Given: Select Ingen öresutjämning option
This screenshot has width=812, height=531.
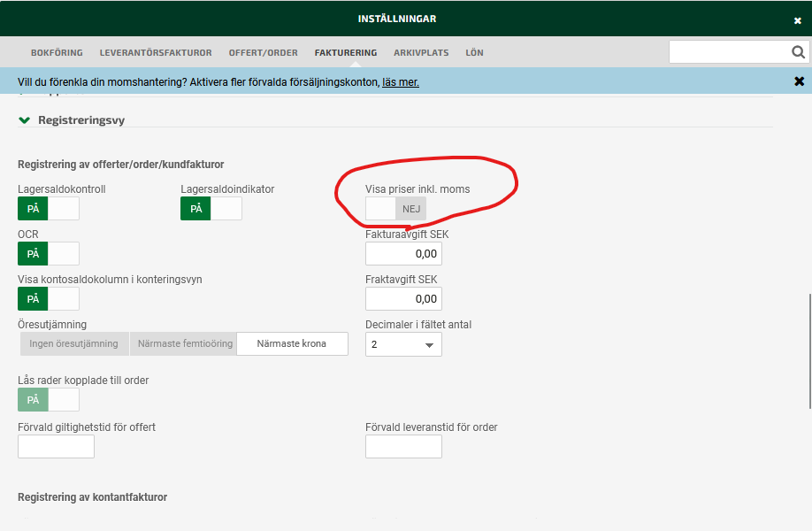Looking at the screenshot, I should (73, 344).
